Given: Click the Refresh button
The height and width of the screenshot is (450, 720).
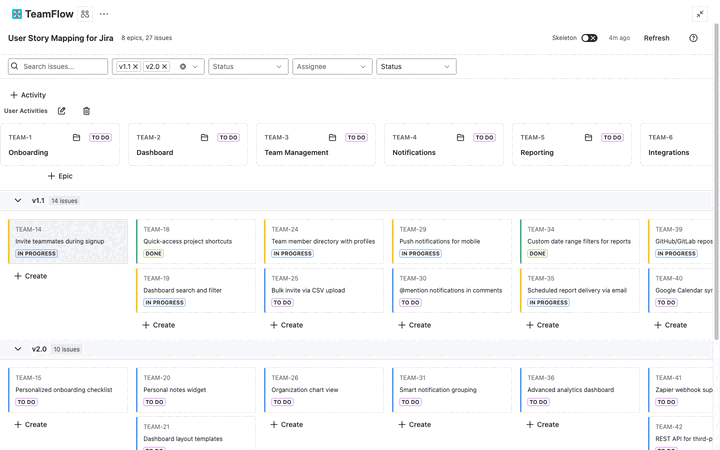Looking at the screenshot, I should click(656, 38).
